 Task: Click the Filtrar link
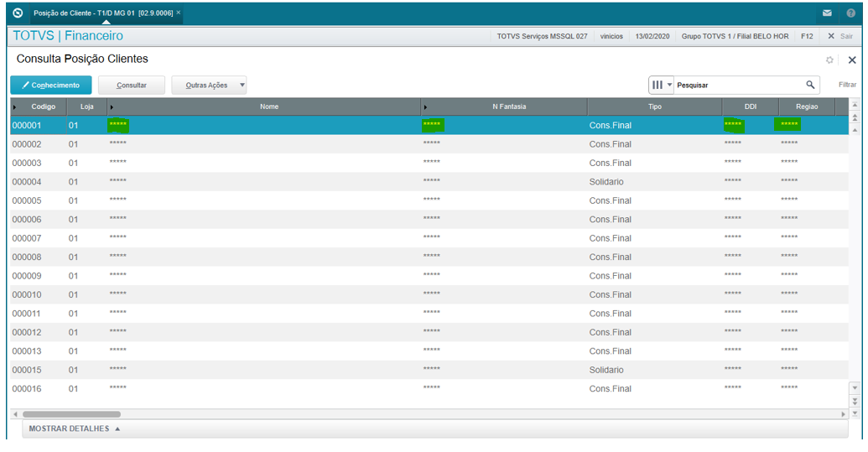click(847, 85)
